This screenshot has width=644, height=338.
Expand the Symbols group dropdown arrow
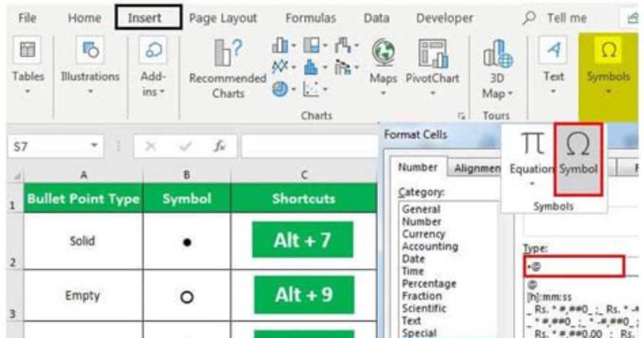(608, 91)
